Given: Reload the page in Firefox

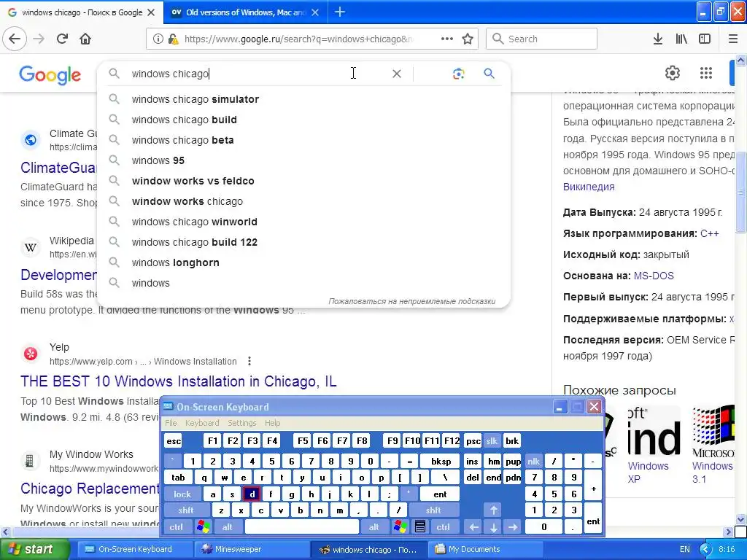Looking at the screenshot, I should [x=62, y=39].
